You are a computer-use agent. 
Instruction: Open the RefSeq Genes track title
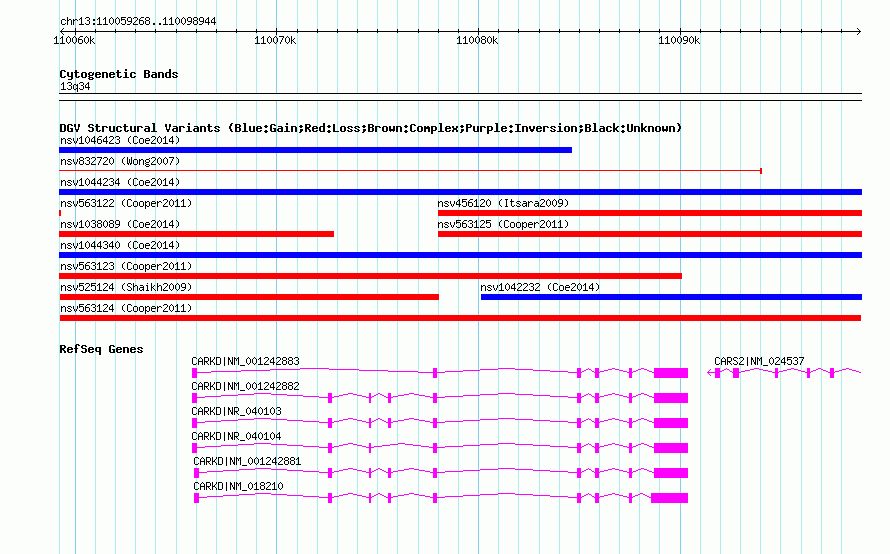pyautogui.click(x=101, y=349)
